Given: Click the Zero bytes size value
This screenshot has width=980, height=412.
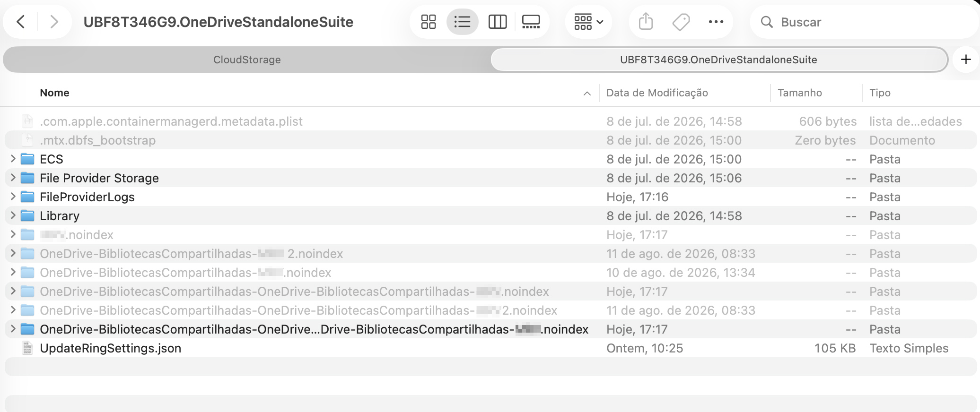Looking at the screenshot, I should coord(825,140).
